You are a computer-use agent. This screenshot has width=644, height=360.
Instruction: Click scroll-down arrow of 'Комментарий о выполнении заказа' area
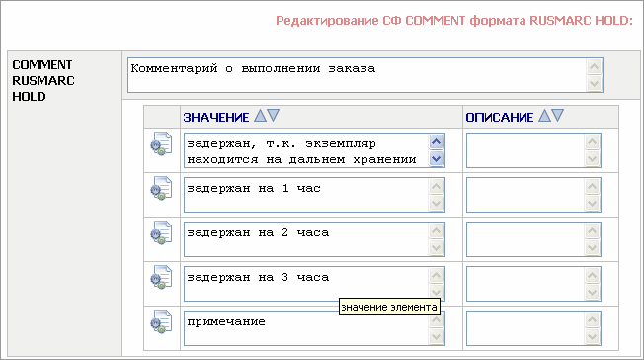pos(595,83)
